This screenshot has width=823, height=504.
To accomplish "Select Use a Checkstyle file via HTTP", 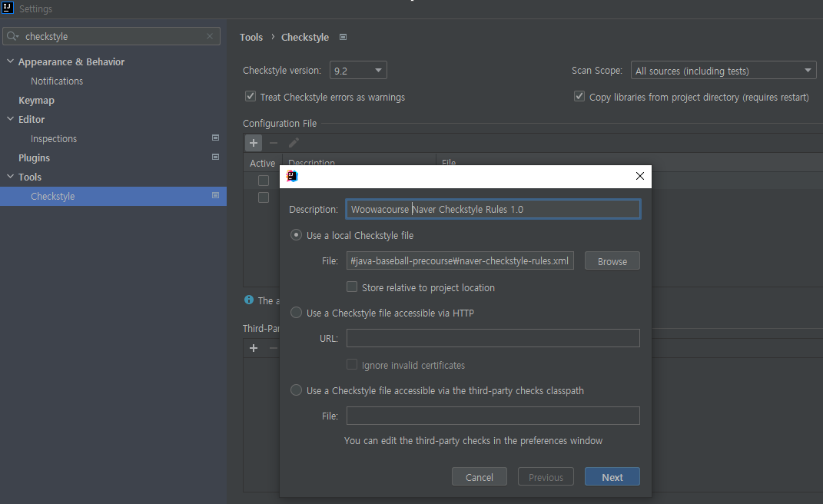I will coord(296,313).
